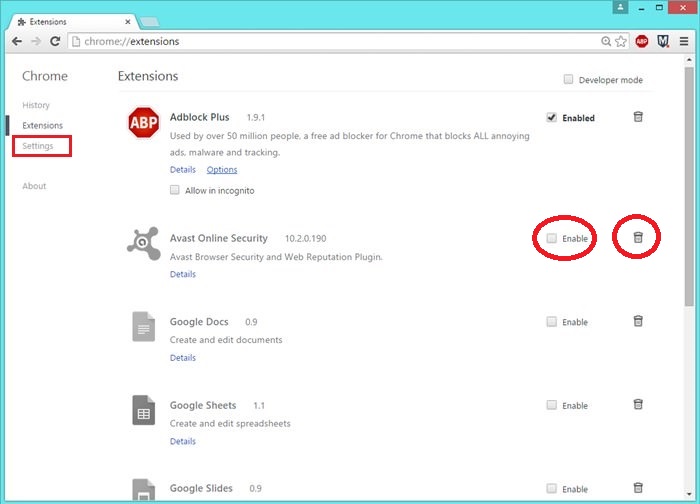Remove Google Docs with the trash icon
The image size is (700, 504).
638,321
